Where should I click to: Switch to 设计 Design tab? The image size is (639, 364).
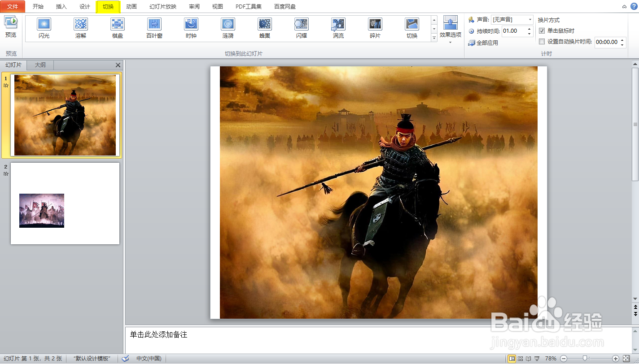pyautogui.click(x=85, y=7)
